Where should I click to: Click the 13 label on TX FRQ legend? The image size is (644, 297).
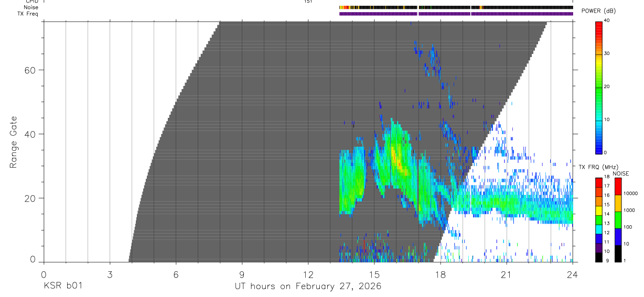tap(606, 223)
